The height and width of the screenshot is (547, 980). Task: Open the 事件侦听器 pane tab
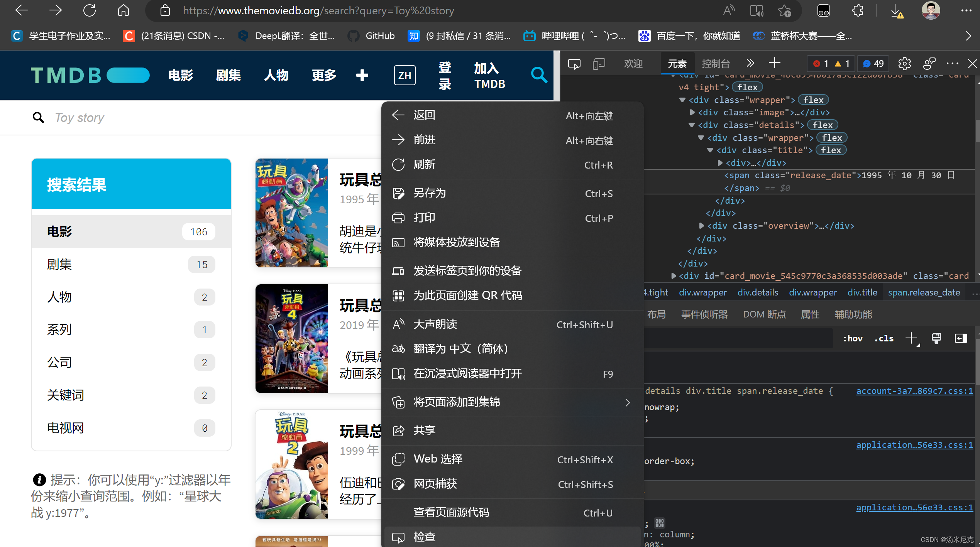tap(704, 314)
